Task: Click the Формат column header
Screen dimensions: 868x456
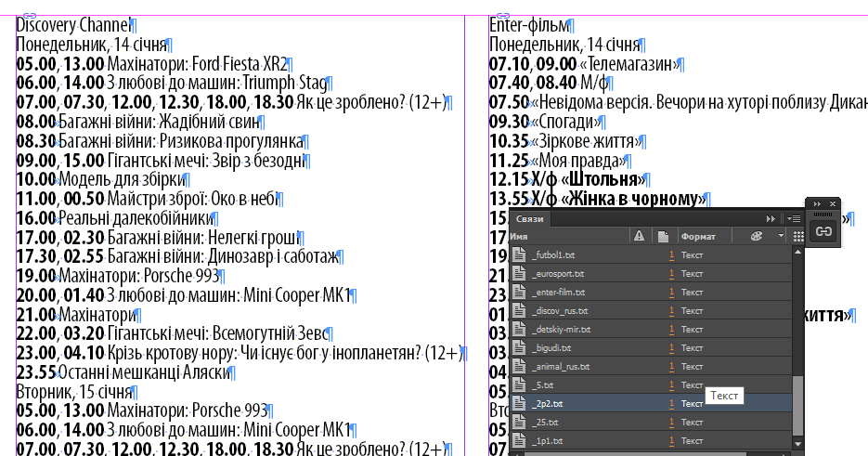Action: coord(698,237)
